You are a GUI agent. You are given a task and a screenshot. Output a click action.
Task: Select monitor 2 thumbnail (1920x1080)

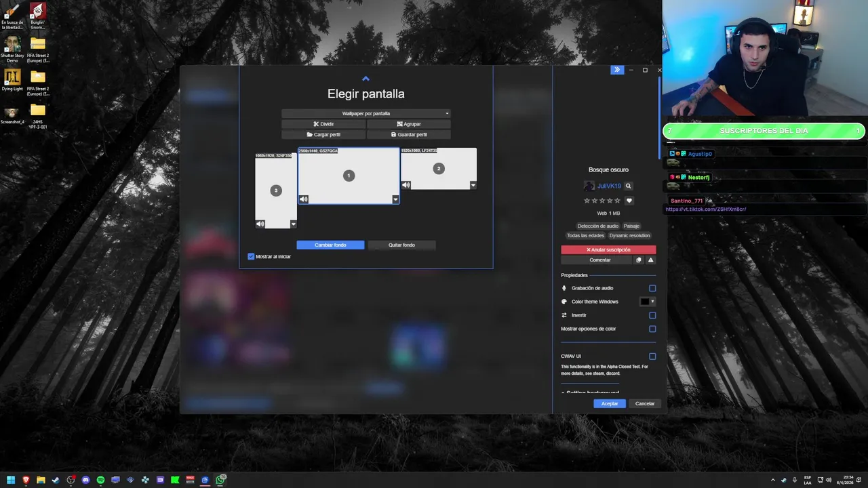pyautogui.click(x=439, y=168)
